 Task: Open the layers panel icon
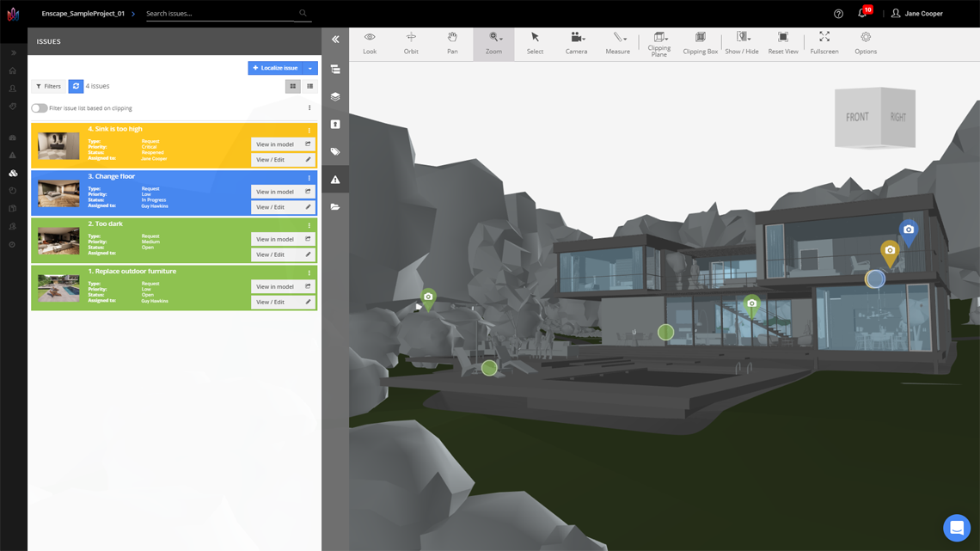click(335, 97)
